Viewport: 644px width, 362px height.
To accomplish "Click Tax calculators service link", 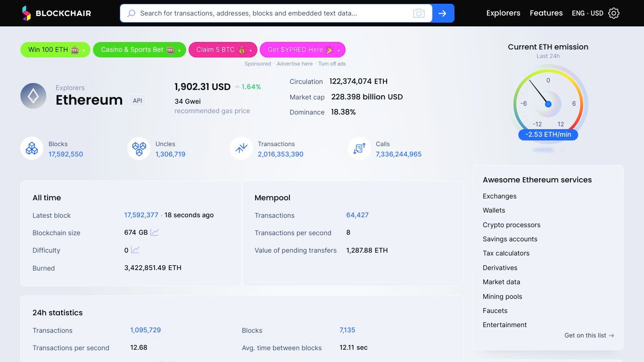I will click(x=506, y=253).
